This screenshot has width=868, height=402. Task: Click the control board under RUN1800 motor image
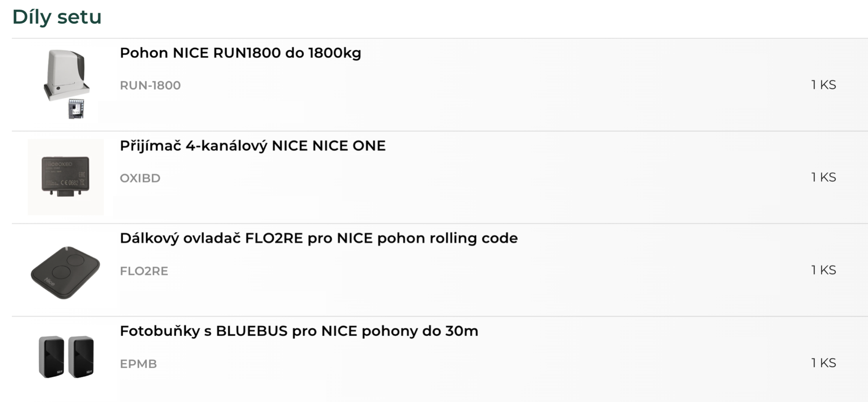[x=76, y=109]
